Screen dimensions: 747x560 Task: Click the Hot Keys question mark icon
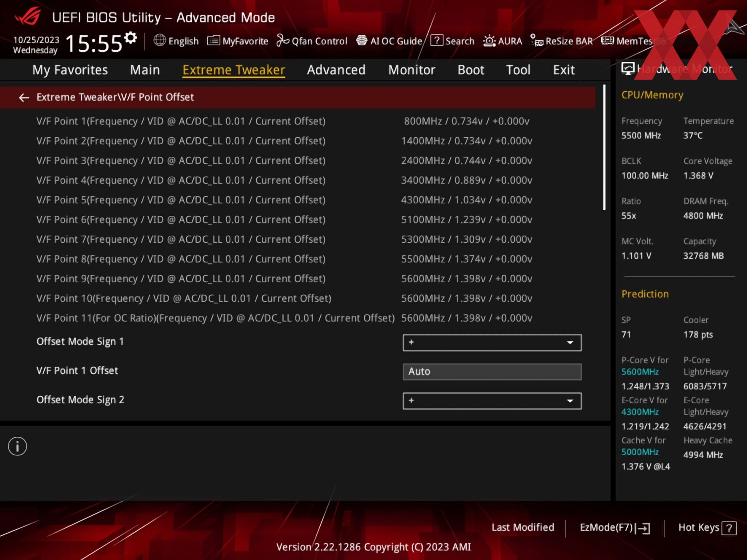(x=729, y=528)
